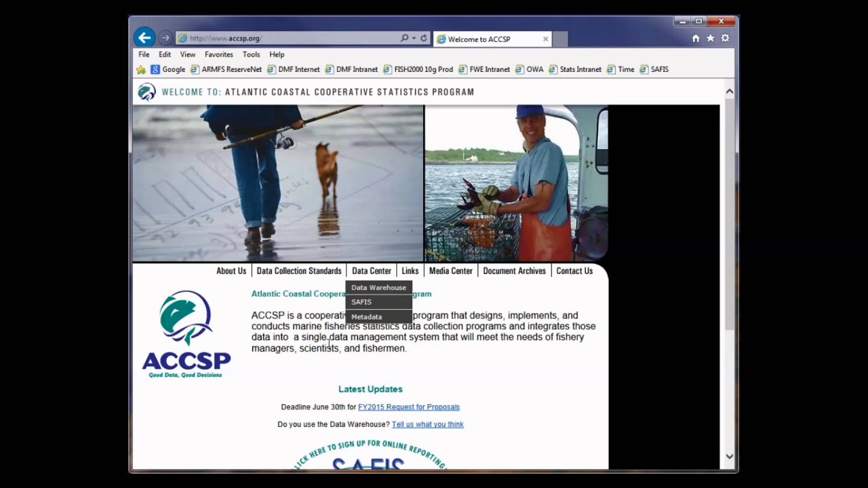
Task: Click the lobsterman photo
Action: [517, 183]
